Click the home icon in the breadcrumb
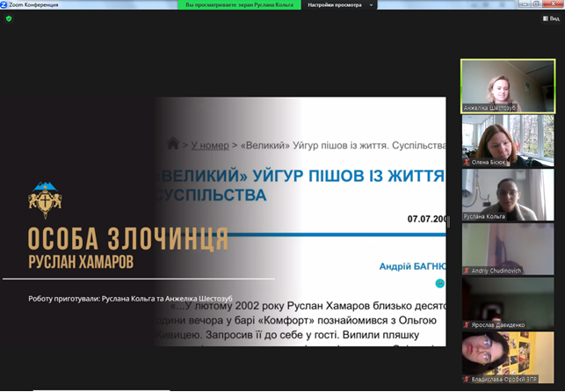 coord(173,143)
